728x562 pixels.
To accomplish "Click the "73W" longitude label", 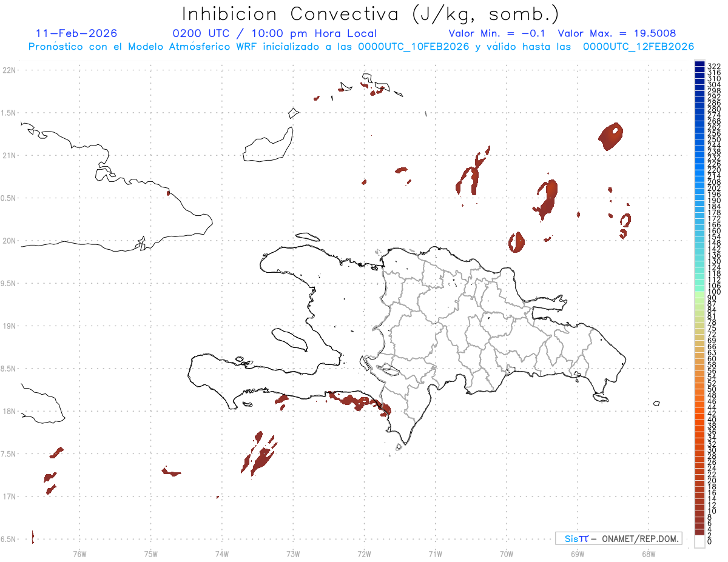I will pos(293,553).
